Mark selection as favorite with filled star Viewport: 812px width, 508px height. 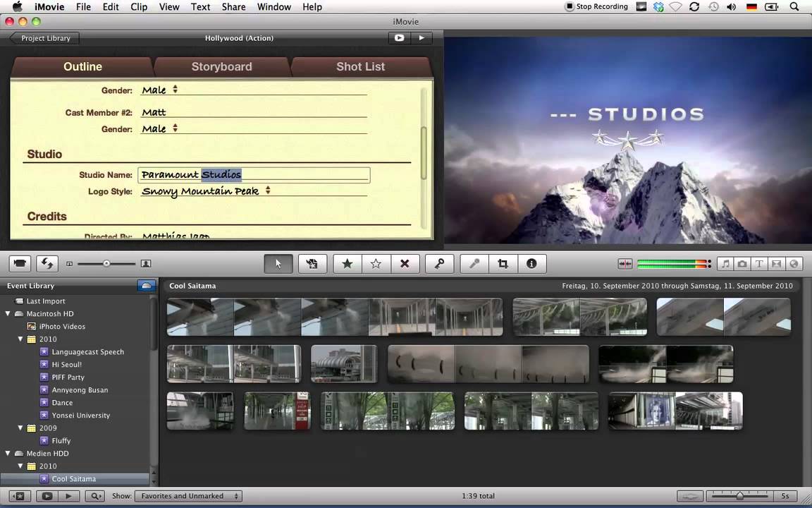click(x=347, y=264)
